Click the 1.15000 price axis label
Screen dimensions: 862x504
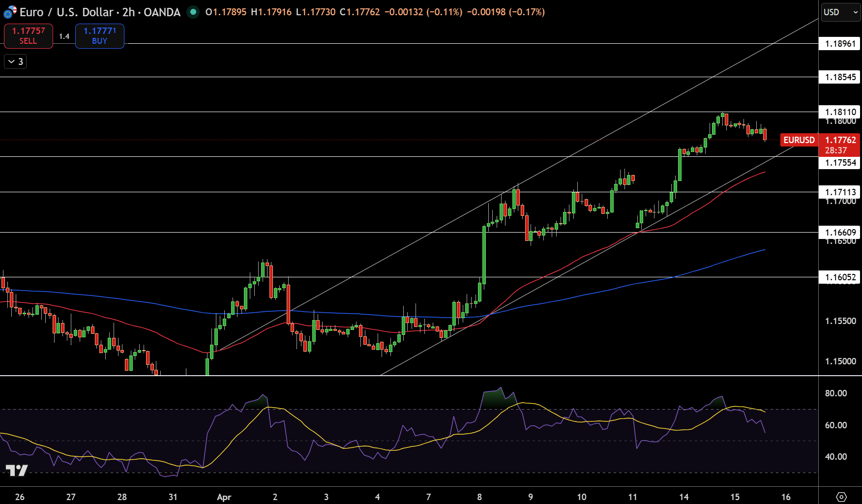840,361
